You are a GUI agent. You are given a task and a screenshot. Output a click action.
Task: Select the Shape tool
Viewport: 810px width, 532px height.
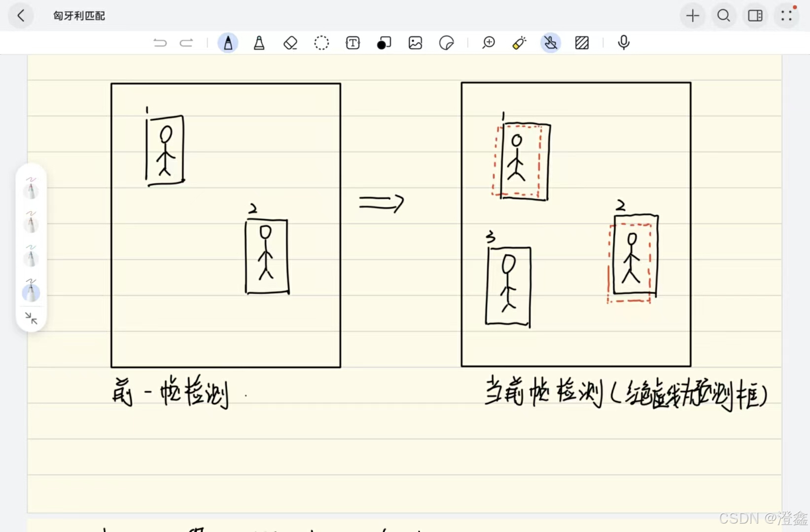coord(384,43)
